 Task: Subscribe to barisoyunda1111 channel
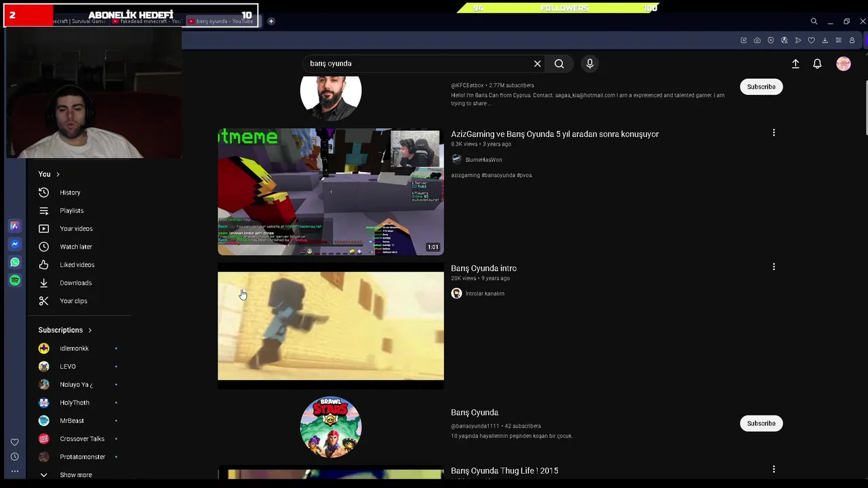tap(761, 424)
